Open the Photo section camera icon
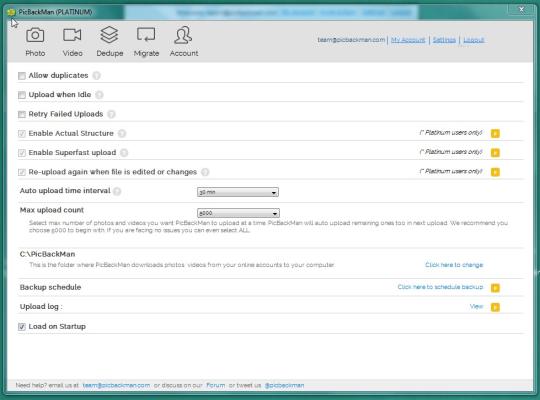The image size is (540, 400). coord(35,35)
